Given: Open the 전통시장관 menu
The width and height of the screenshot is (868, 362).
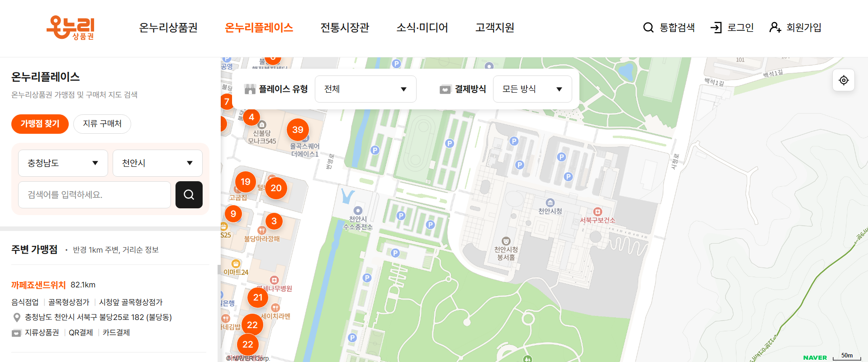Looking at the screenshot, I should click(345, 28).
